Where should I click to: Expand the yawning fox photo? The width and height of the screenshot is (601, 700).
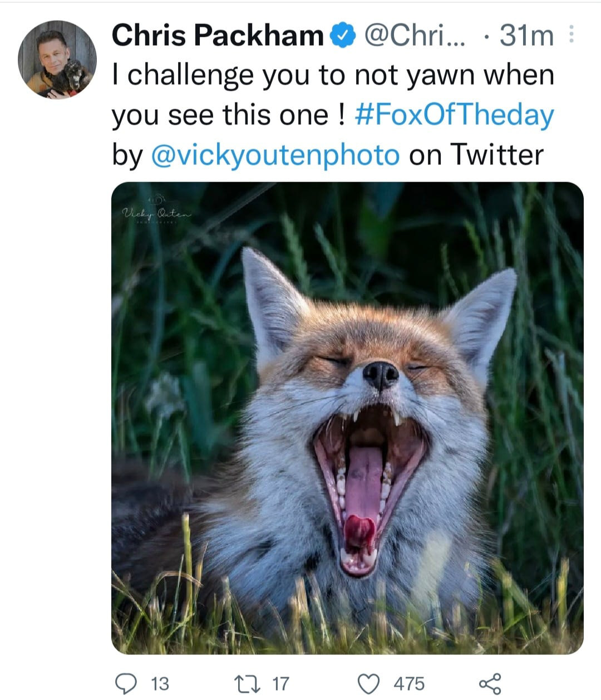click(347, 418)
